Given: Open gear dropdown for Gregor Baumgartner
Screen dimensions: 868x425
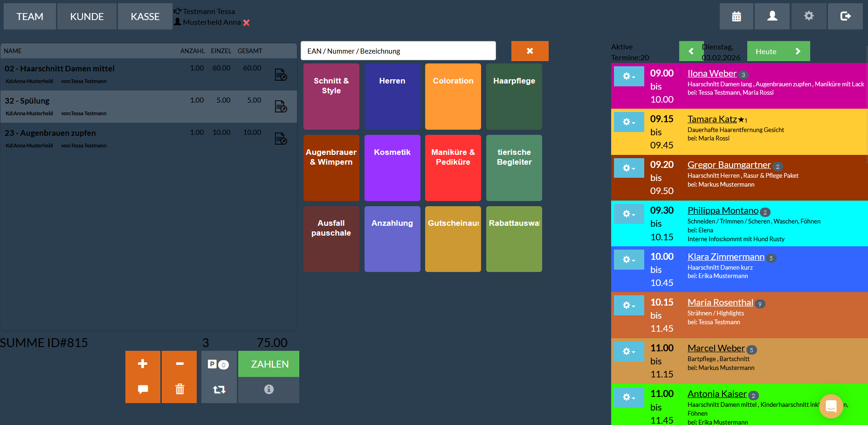Looking at the screenshot, I should click(x=629, y=168).
